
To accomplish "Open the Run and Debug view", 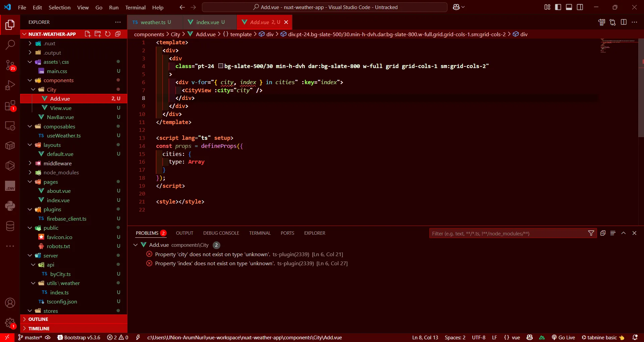I will click(x=10, y=85).
